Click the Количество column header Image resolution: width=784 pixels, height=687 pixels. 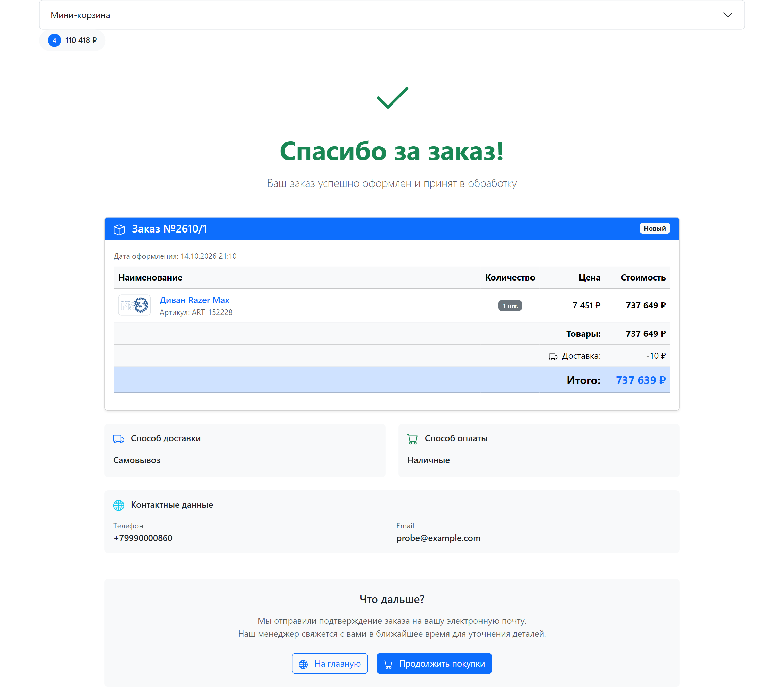click(510, 277)
